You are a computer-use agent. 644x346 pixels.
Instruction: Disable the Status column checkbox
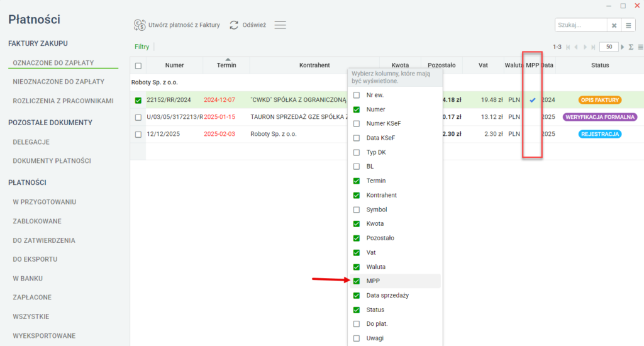[x=357, y=310]
